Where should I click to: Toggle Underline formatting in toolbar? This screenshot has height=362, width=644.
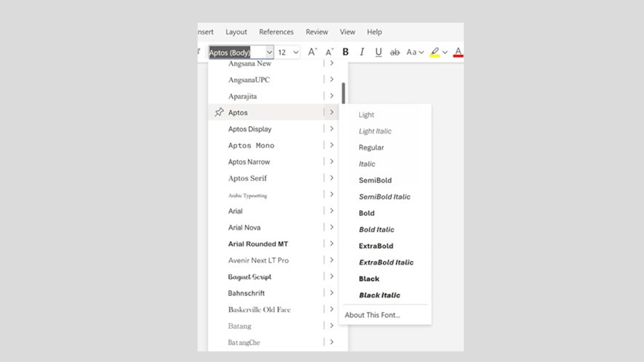point(378,52)
